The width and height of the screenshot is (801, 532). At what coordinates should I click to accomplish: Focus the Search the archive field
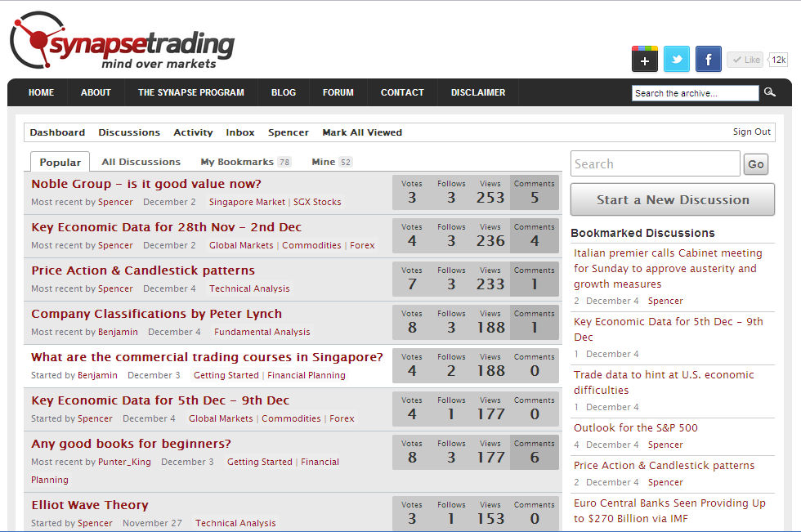[x=695, y=93]
